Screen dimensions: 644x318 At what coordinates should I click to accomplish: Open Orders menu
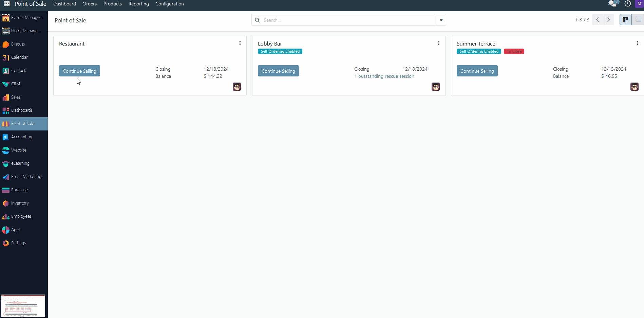(90, 4)
